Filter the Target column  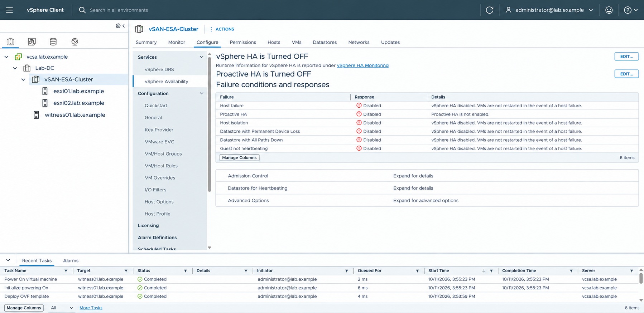pyautogui.click(x=126, y=271)
